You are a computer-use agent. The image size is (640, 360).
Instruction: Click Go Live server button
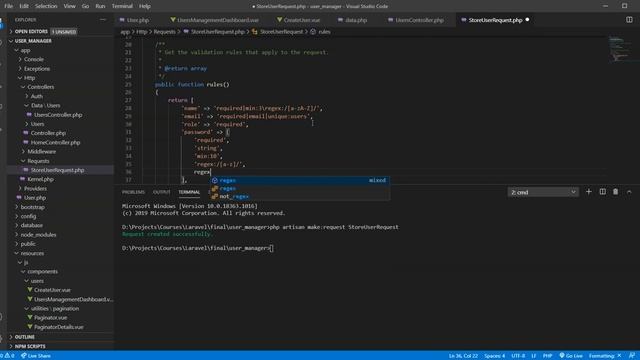pyautogui.click(x=571, y=356)
